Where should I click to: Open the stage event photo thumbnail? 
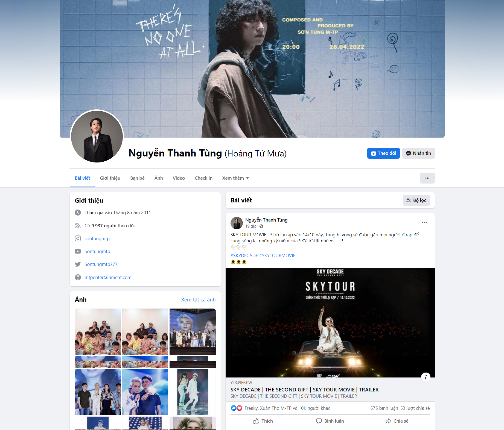click(193, 332)
